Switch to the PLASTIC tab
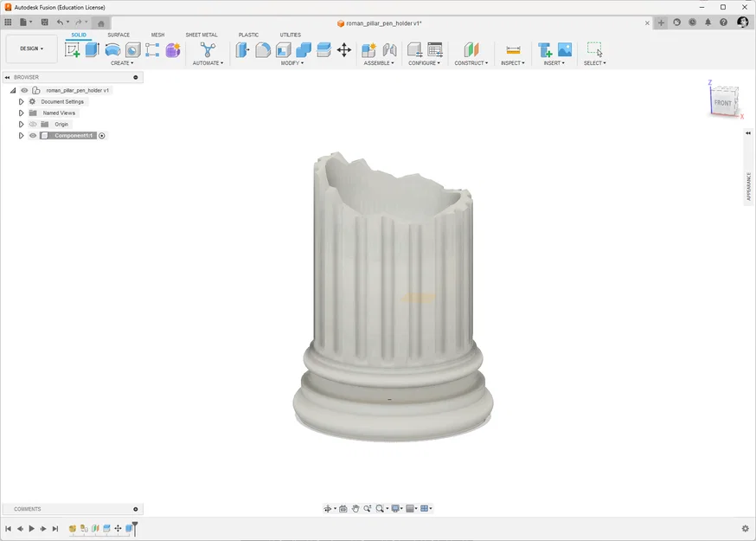The image size is (756, 541). [248, 35]
